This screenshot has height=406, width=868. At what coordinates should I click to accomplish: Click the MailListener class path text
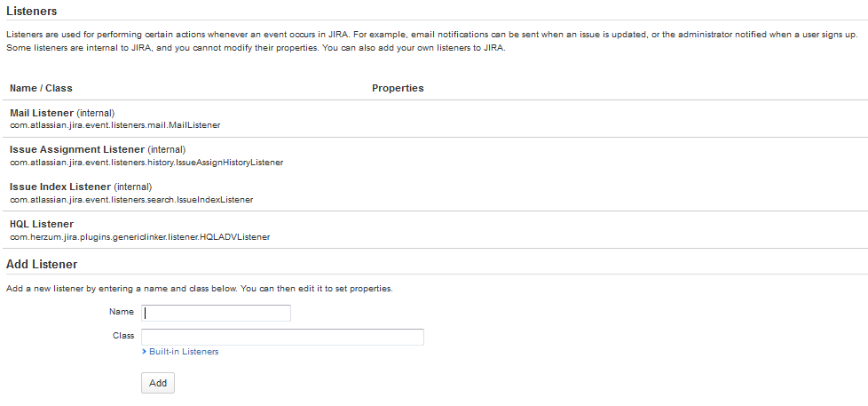coord(114,125)
